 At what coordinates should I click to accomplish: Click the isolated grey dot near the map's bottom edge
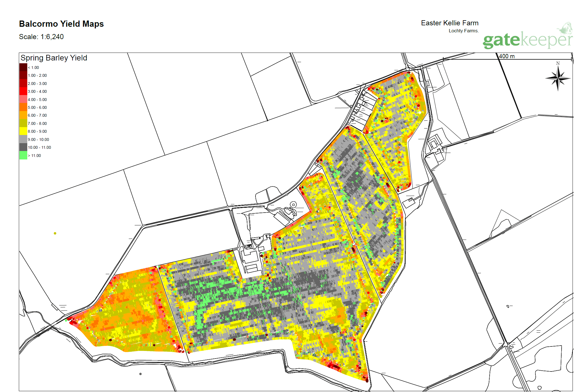(141, 374)
